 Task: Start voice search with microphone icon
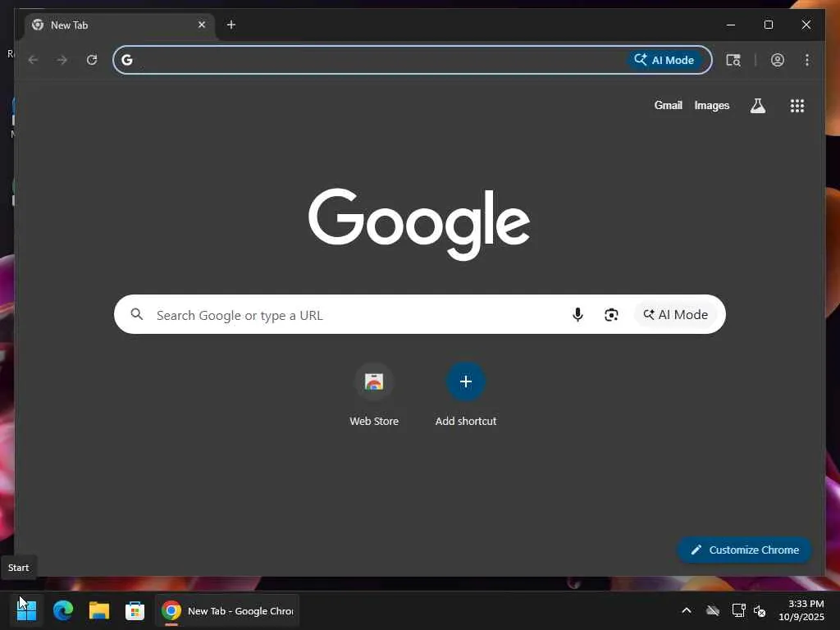pos(577,314)
